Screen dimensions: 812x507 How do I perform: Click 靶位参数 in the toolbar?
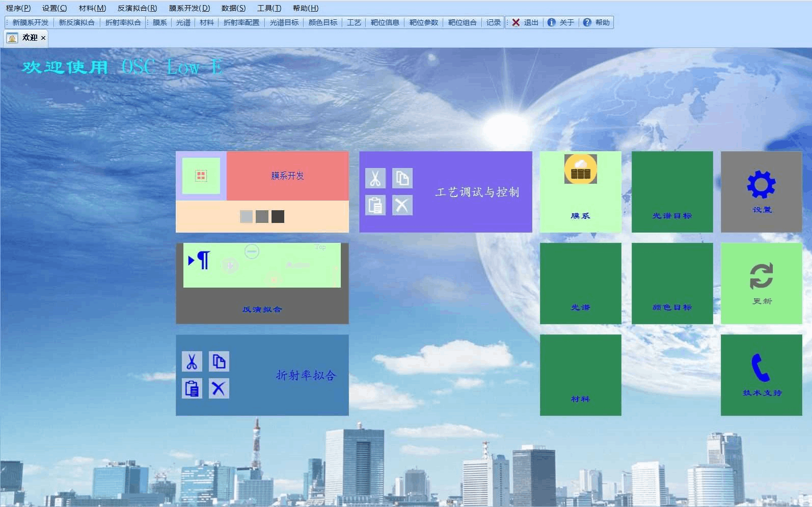click(x=424, y=22)
